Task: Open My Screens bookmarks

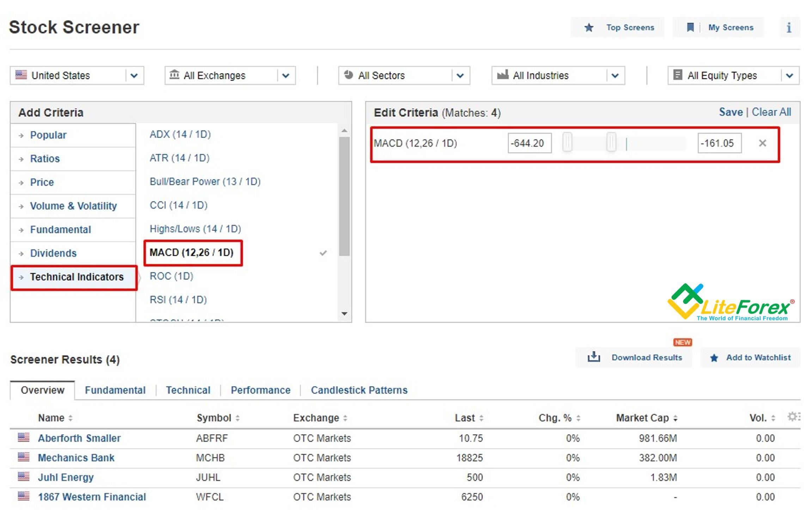Action: pos(718,27)
